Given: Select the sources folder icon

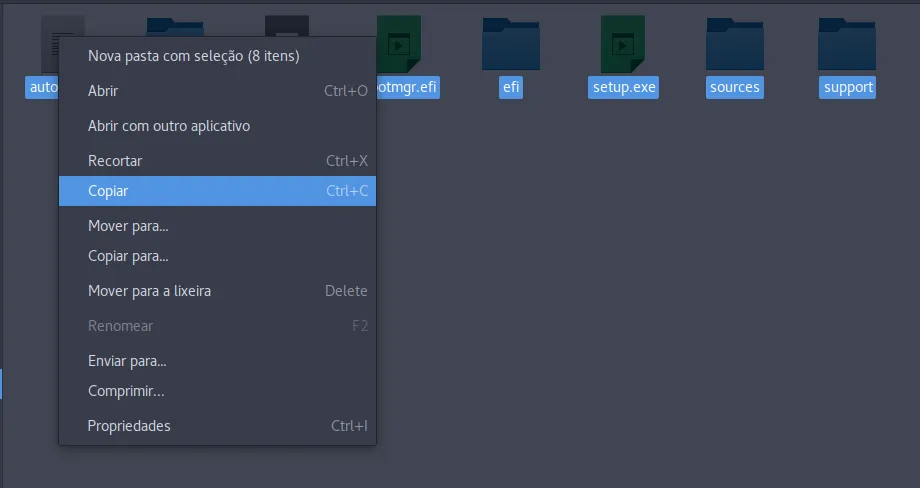Looking at the screenshot, I should 735,44.
